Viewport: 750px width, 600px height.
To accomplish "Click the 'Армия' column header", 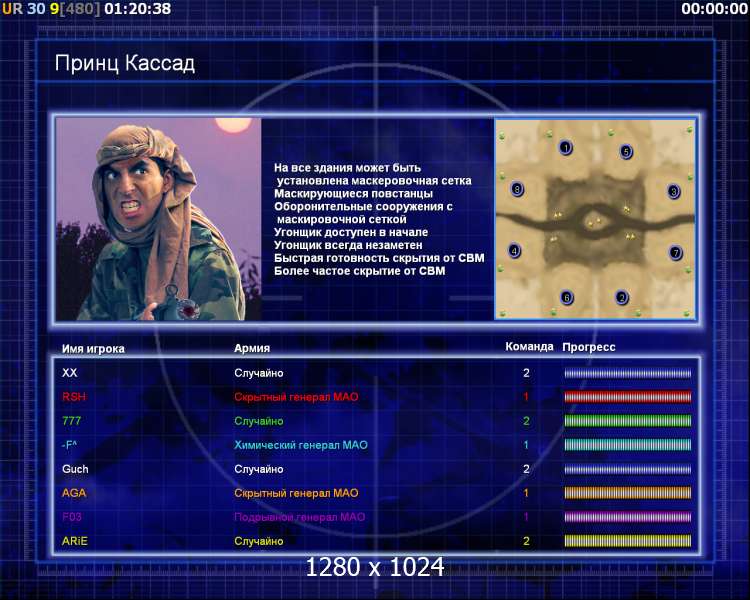I will pos(252,348).
